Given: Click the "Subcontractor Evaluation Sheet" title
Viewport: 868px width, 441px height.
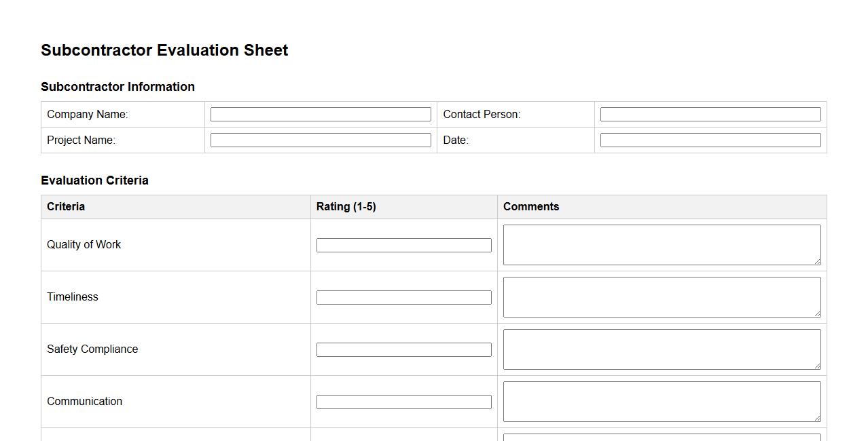Looking at the screenshot, I should (x=164, y=50).
